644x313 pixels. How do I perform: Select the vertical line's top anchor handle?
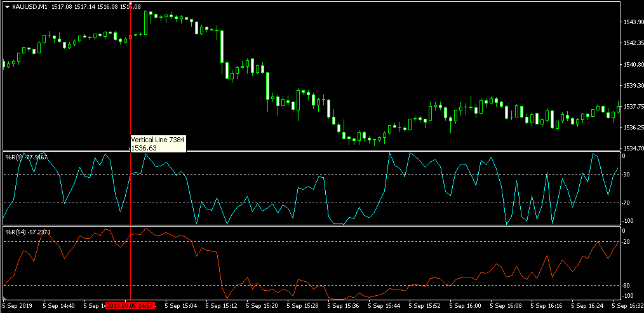pyautogui.click(x=130, y=4)
